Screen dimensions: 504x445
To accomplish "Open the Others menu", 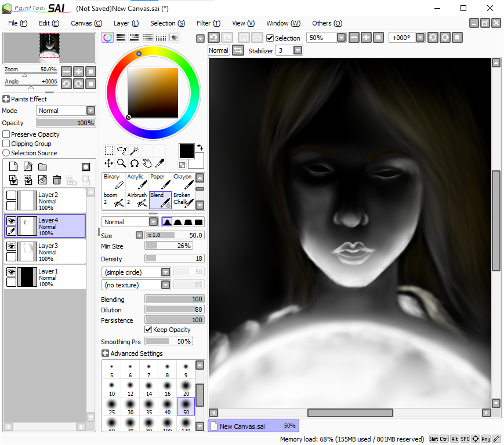I will [x=327, y=23].
